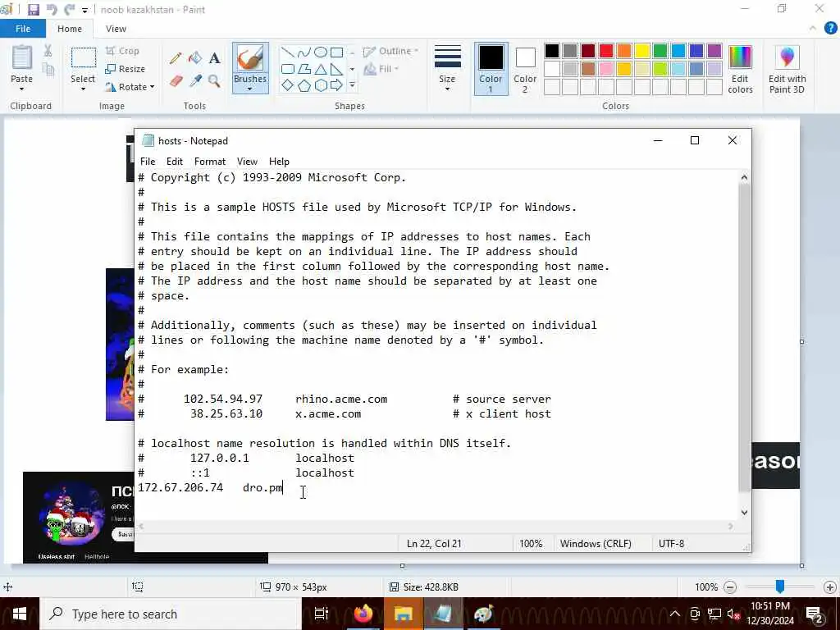Screen dimensions: 840x630
Task: Pick the Rounded rectangle shape
Action: pos(288,69)
